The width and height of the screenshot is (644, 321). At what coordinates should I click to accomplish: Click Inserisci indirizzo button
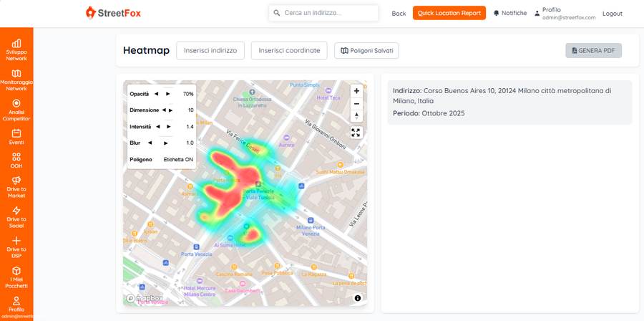[x=210, y=51]
